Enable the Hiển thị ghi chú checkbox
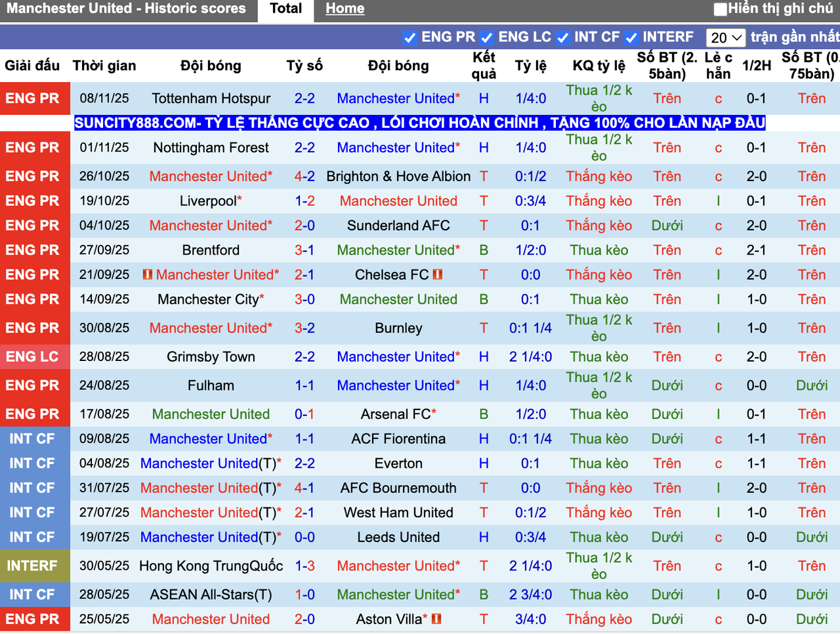Viewport: 840px width, 634px height. pos(721,9)
